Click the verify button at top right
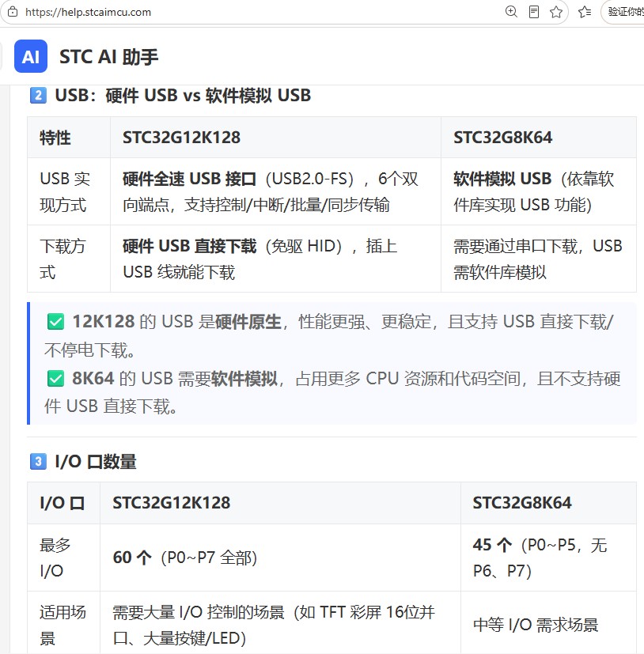This screenshot has height=654, width=644. point(623,12)
